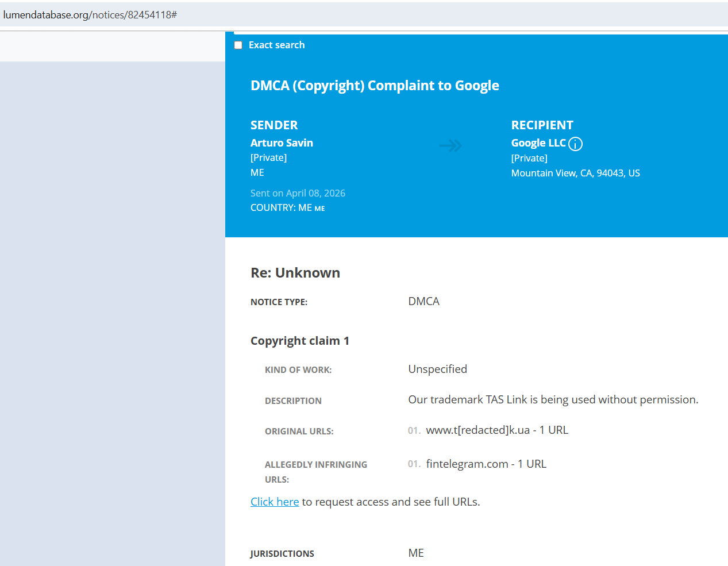Open the info icon beside Google LLC
The width and height of the screenshot is (728, 566).
pos(575,144)
